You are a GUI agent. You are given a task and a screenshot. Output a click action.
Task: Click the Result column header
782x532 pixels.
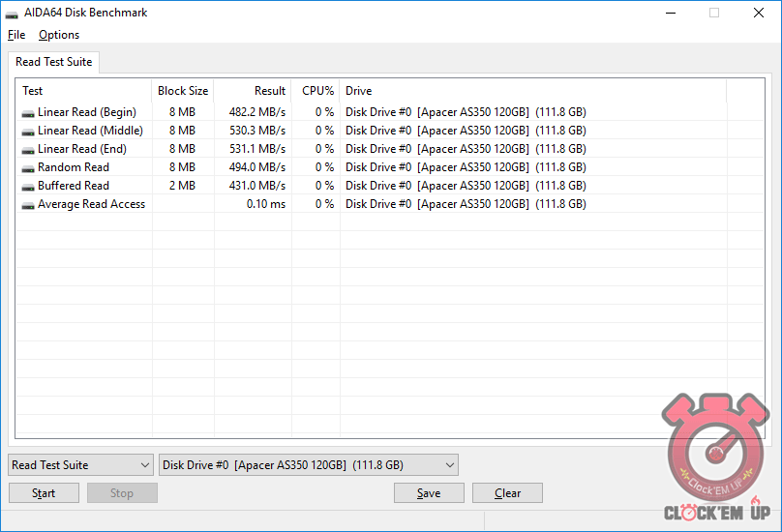coord(253,91)
